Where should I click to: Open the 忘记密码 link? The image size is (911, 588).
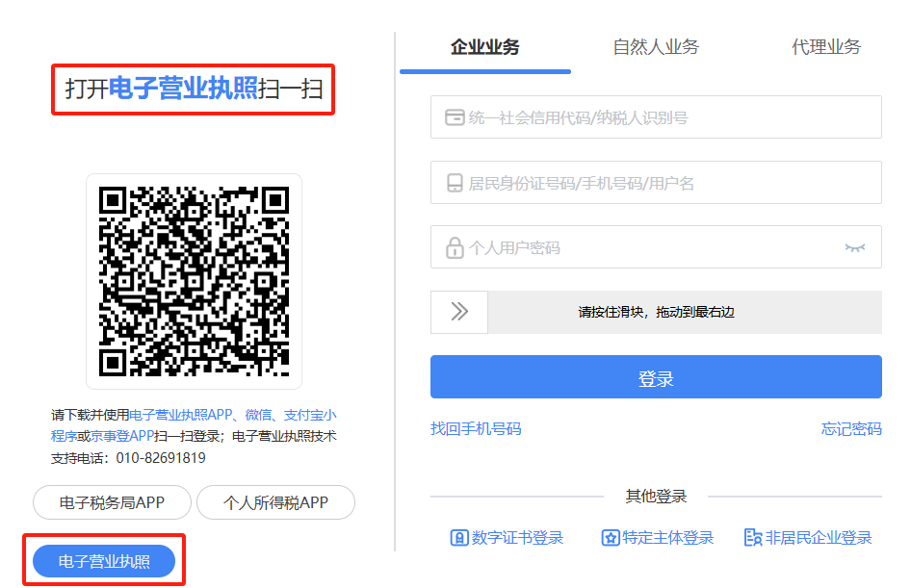[851, 429]
